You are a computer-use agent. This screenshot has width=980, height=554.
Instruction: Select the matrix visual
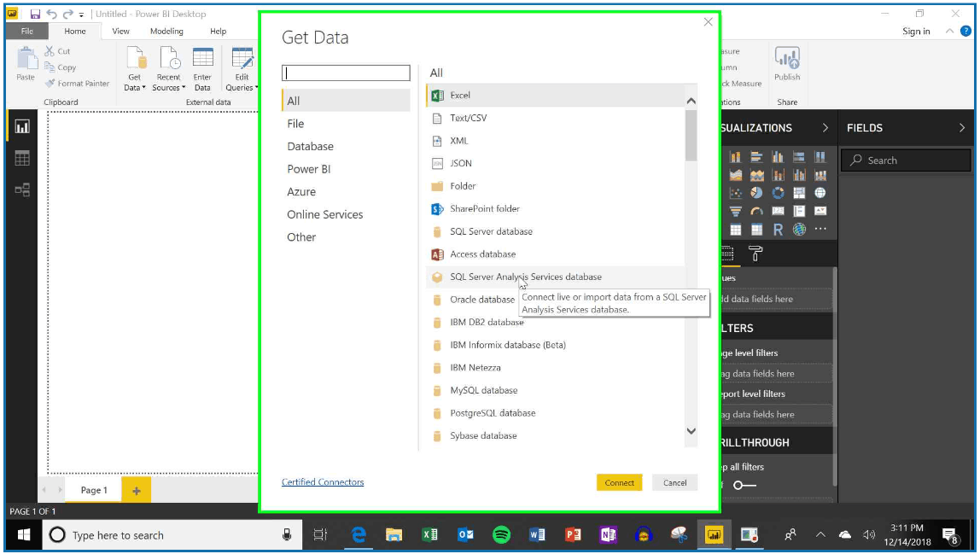pos(756,230)
